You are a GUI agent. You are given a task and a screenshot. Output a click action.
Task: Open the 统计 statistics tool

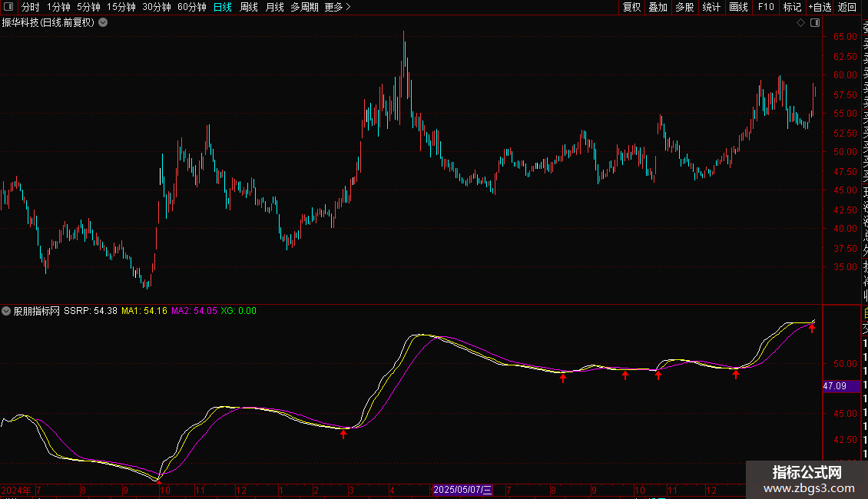711,7
